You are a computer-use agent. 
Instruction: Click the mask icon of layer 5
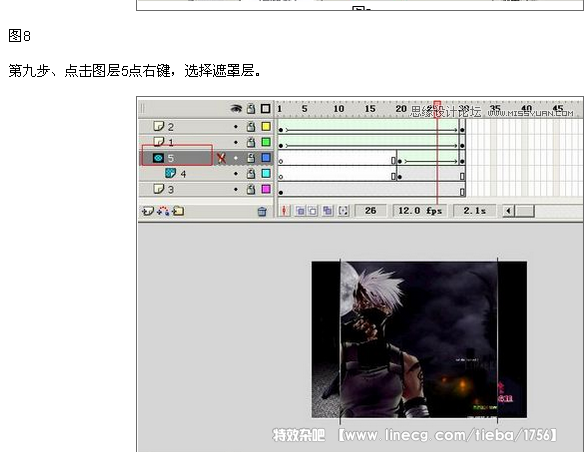(x=158, y=158)
